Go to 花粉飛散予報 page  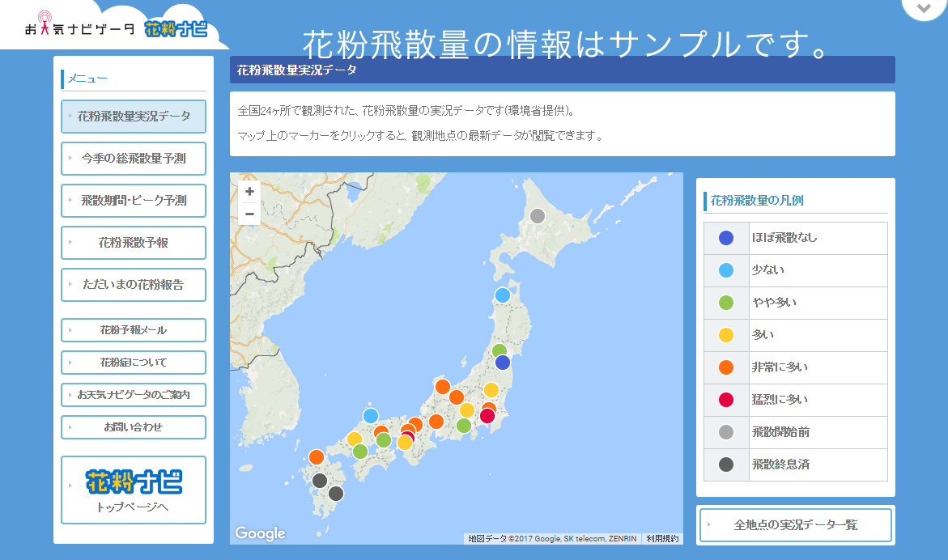tap(134, 243)
